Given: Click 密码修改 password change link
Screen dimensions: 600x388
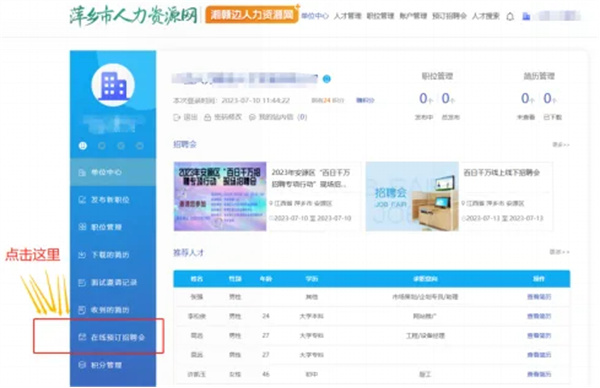Looking at the screenshot, I should tap(223, 117).
